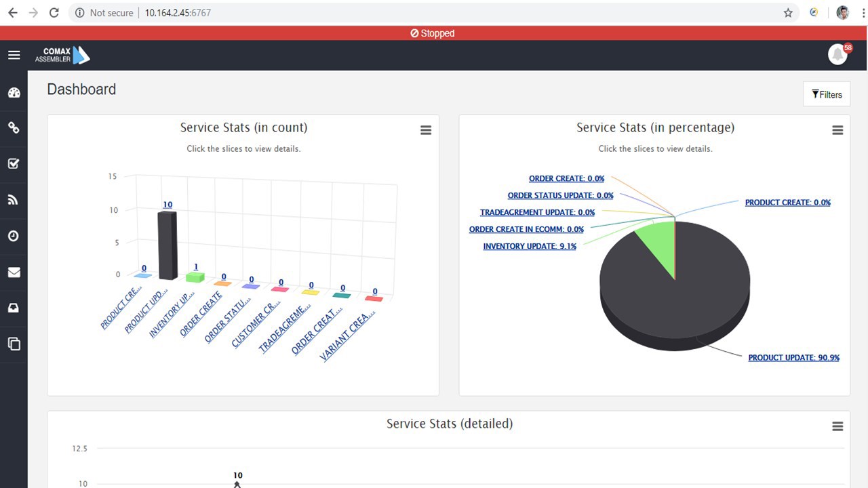Click the Service Stats (detailed) title
Screen dimensions: 868x488
point(450,424)
